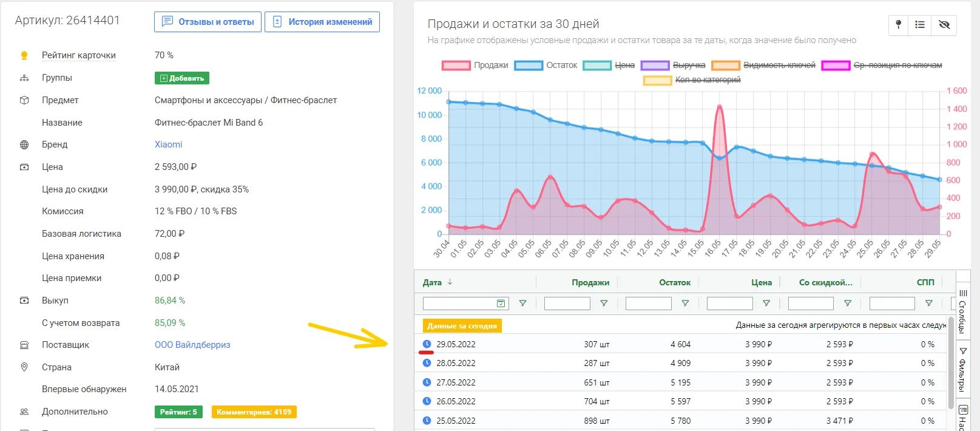980x431 pixels.
Task: Click clock icon for 27.05.2022 row
Action: (427, 382)
